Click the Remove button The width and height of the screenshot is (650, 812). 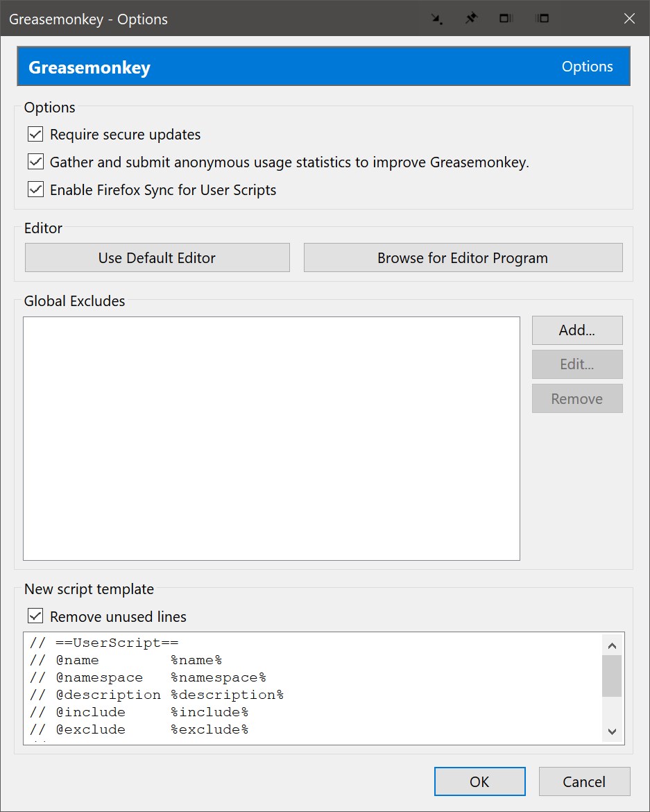577,399
